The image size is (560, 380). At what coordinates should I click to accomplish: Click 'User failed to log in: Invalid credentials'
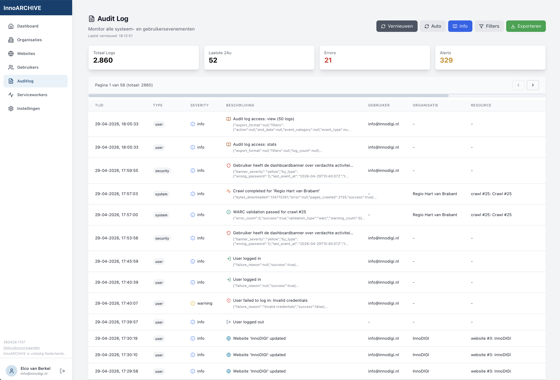pos(270,301)
